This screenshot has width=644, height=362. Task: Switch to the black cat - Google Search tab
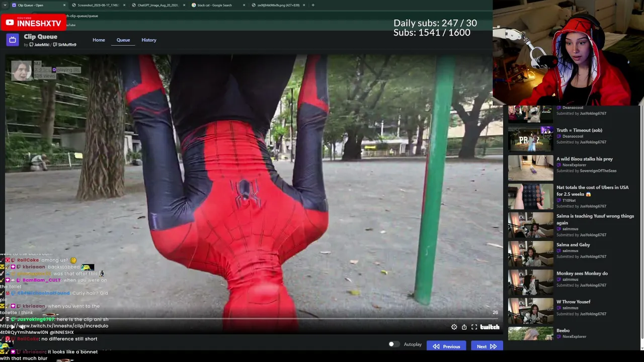tap(218, 5)
